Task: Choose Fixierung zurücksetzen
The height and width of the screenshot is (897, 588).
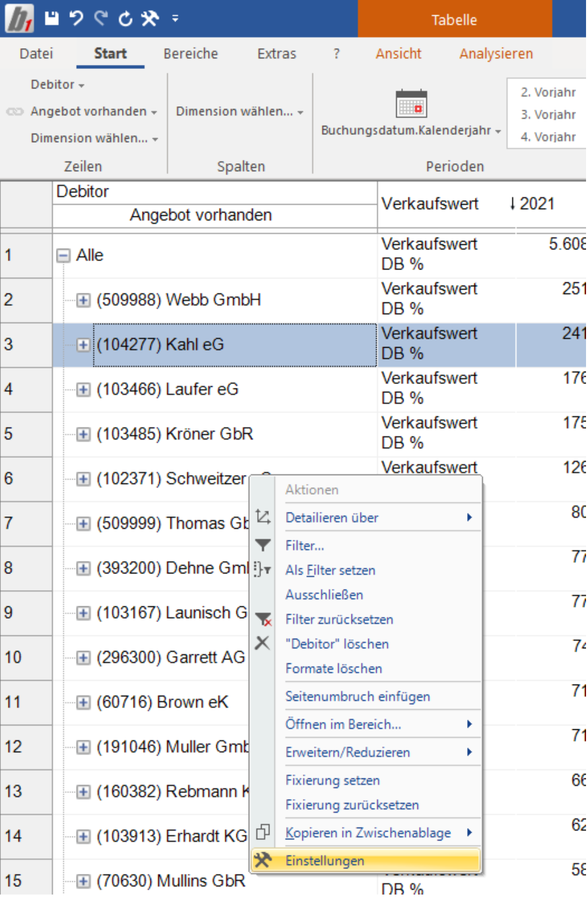Action: (x=366, y=805)
